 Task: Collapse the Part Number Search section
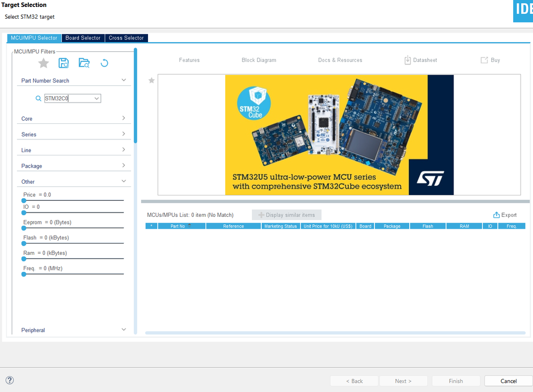[x=124, y=80]
